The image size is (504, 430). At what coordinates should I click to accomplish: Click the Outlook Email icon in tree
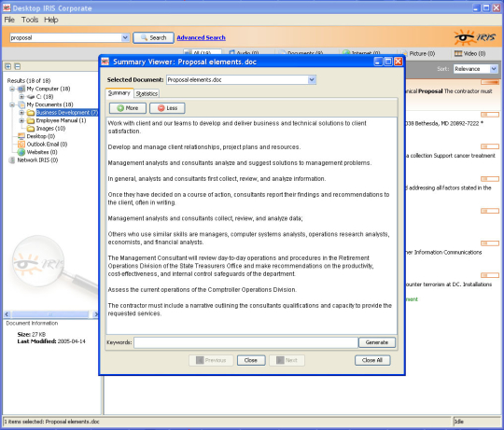[x=21, y=145]
